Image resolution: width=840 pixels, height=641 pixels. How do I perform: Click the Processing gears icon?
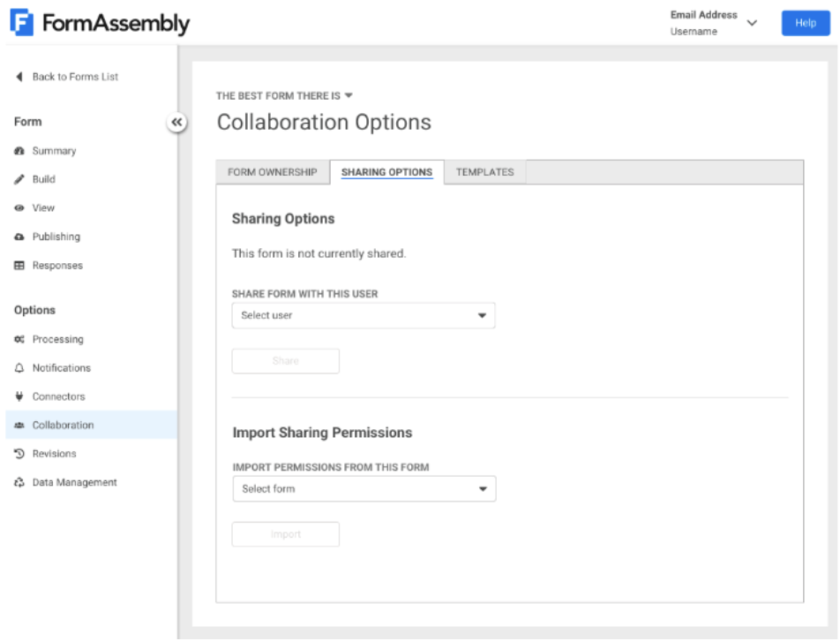click(19, 340)
